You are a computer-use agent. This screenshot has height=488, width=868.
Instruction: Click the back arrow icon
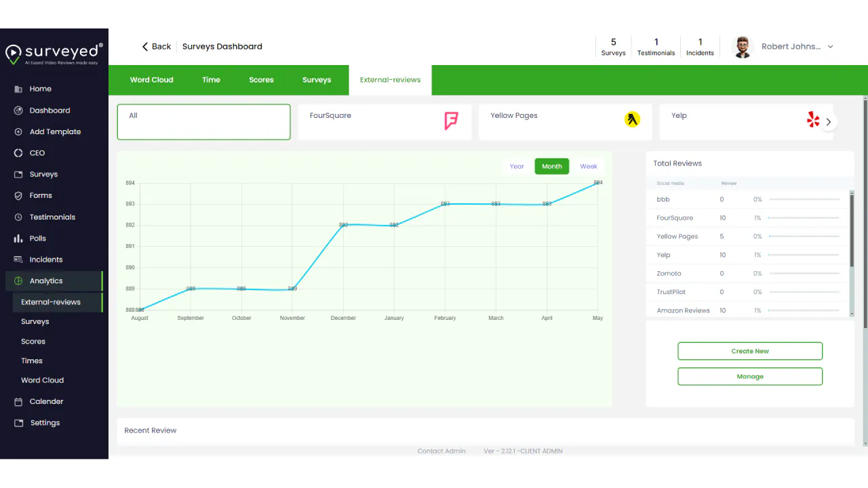(x=144, y=47)
